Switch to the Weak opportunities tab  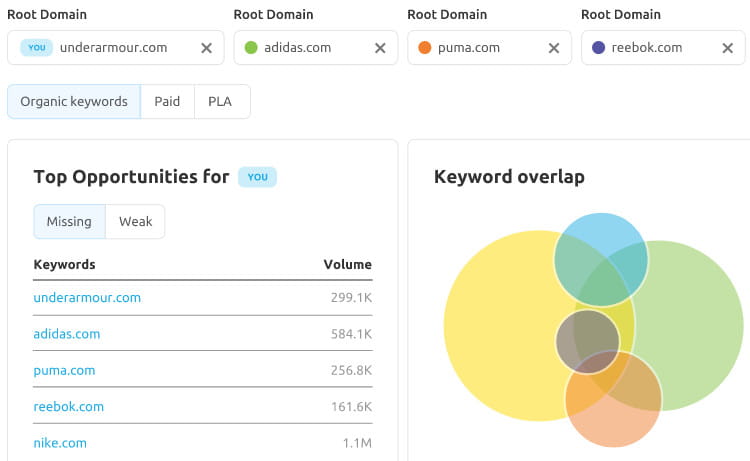(x=135, y=221)
